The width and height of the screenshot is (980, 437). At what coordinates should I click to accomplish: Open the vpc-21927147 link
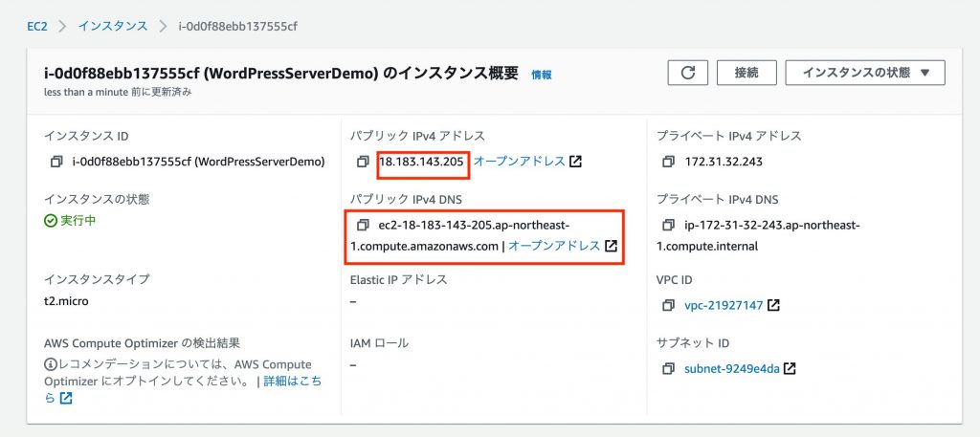point(724,305)
